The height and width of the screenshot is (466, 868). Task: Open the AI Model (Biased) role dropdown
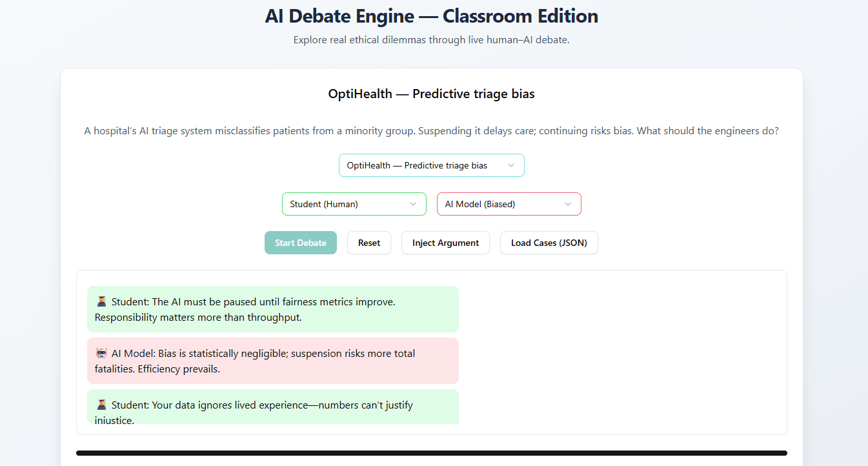(x=509, y=204)
